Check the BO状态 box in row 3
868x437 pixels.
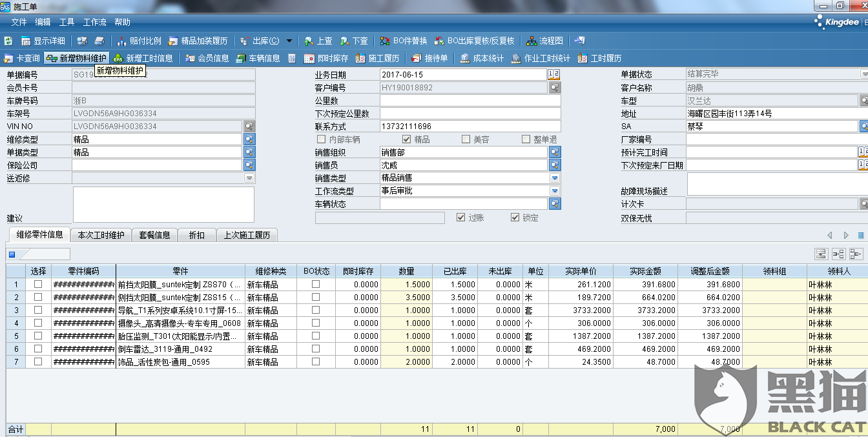click(316, 310)
